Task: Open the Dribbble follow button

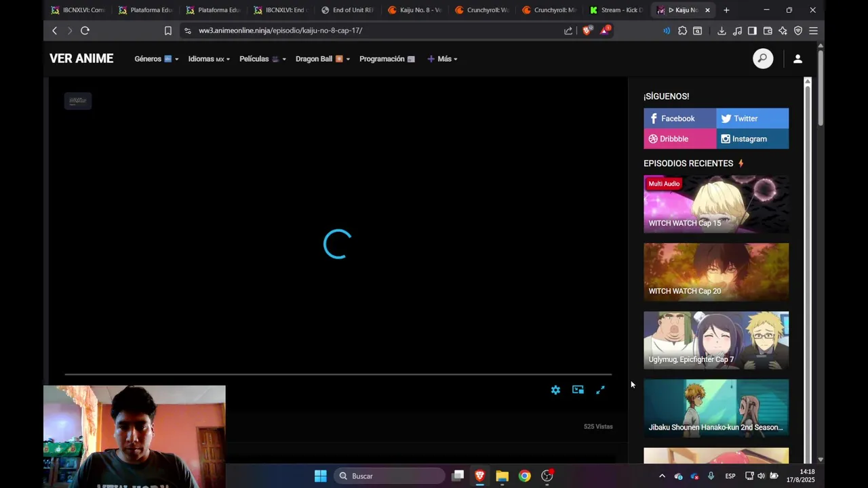Action: coord(679,139)
